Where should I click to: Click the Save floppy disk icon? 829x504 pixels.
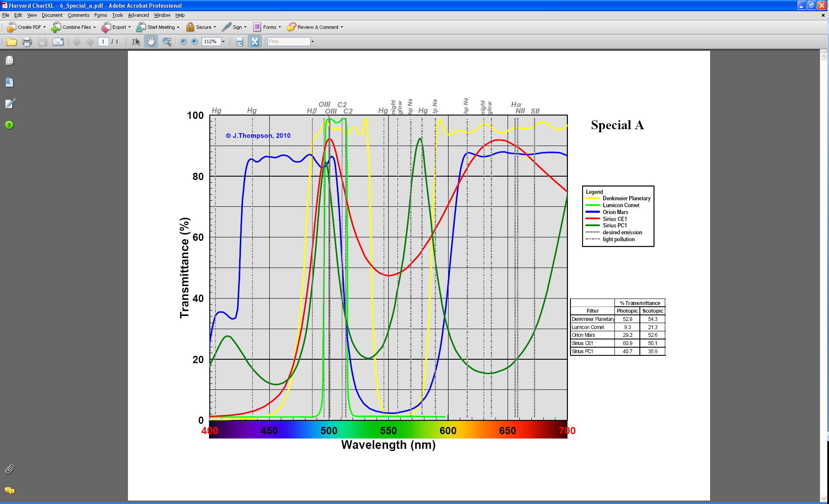42,42
